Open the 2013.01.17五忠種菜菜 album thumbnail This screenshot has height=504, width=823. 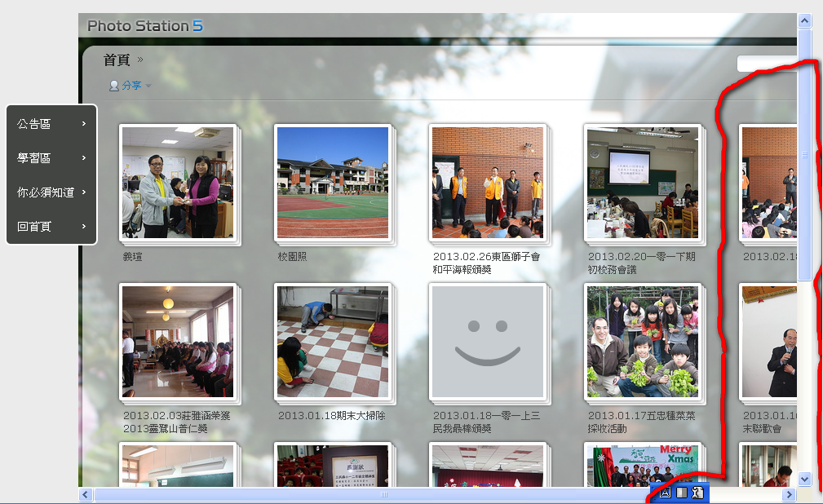tap(643, 342)
